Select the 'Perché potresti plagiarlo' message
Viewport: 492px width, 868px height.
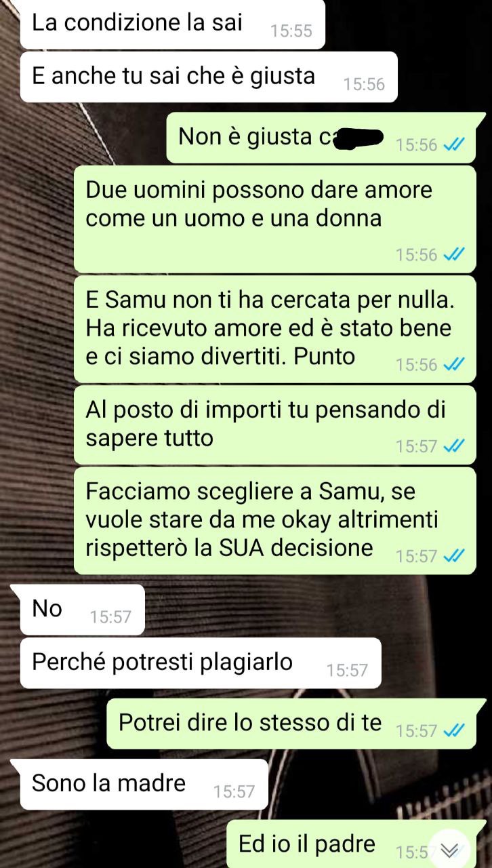click(x=200, y=663)
